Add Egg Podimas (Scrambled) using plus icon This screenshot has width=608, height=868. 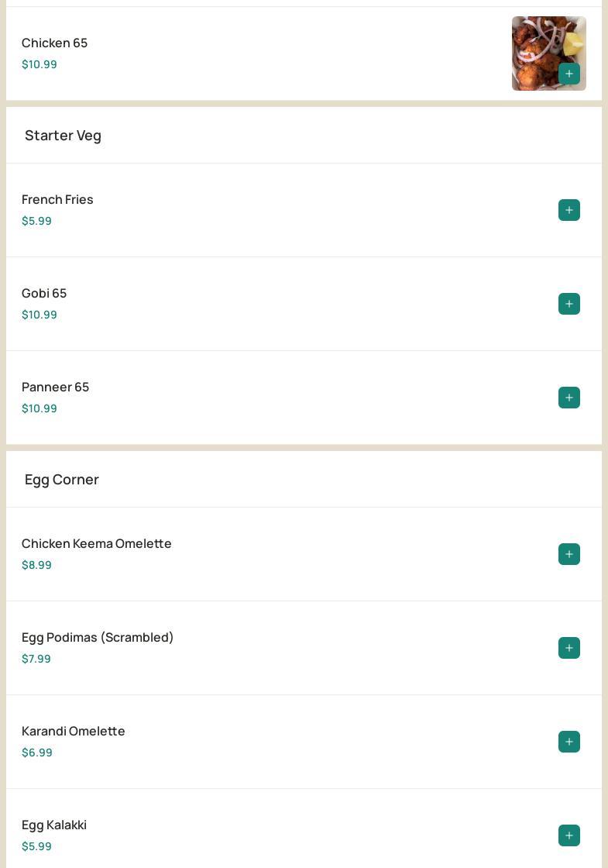click(568, 648)
